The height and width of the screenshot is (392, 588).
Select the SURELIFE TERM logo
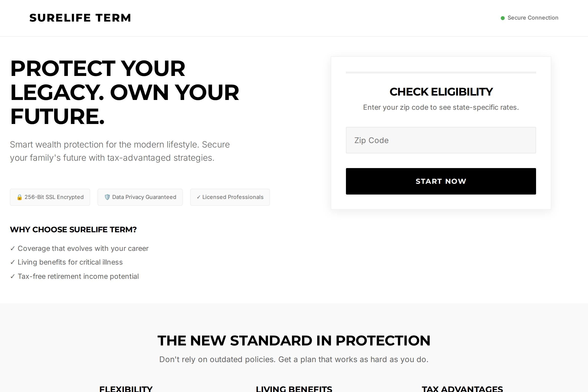[x=80, y=17]
